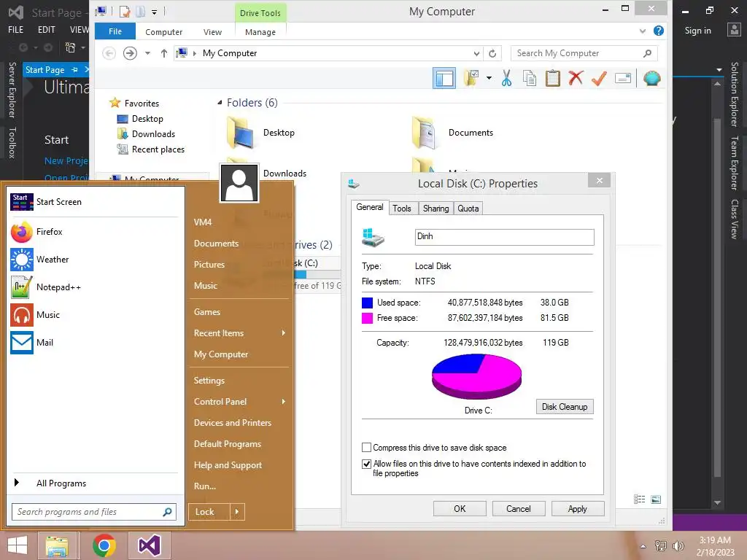Image resolution: width=747 pixels, height=560 pixels.
Task: Click the Help question mark icon
Action: [x=659, y=31]
